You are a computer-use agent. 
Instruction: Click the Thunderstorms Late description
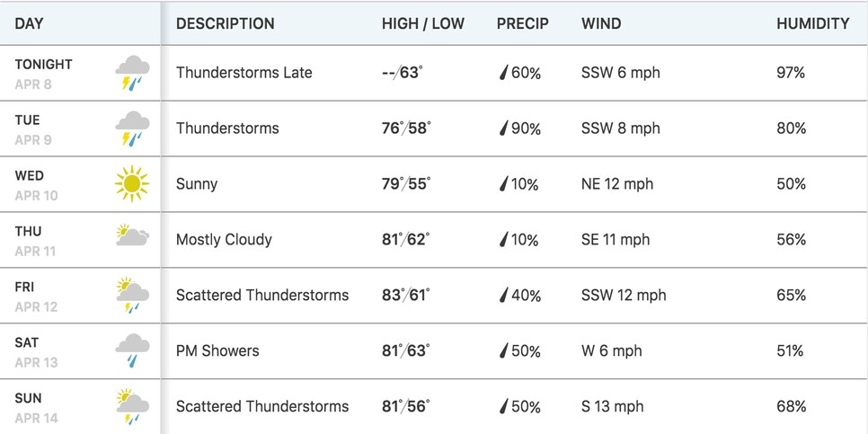244,73
